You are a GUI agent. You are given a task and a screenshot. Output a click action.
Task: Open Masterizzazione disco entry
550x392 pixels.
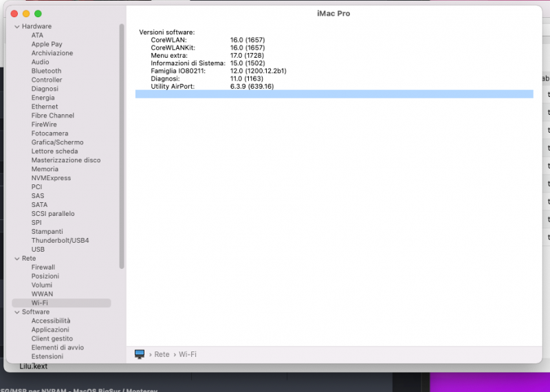[x=66, y=160]
